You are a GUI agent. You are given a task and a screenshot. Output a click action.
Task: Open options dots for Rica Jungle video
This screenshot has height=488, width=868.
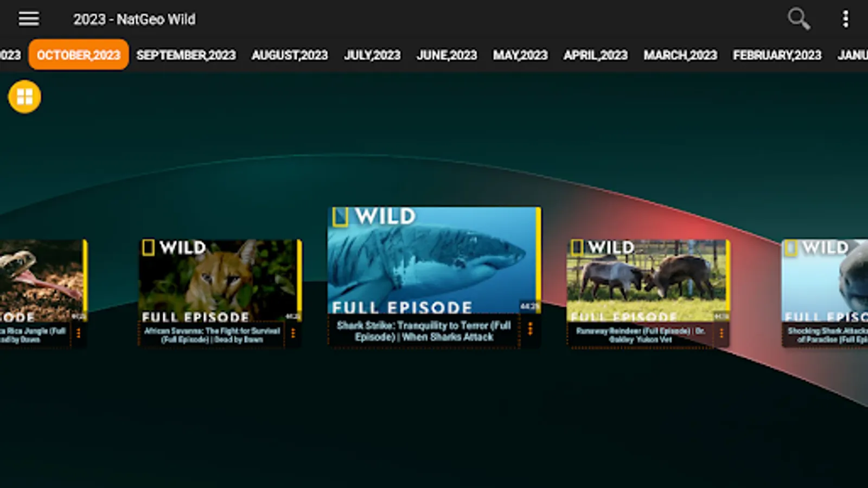click(79, 333)
